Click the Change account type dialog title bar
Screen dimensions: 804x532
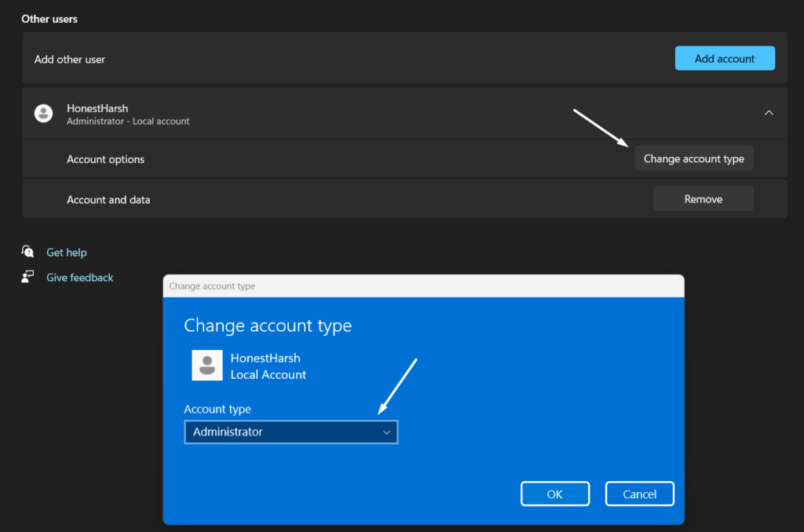pyautogui.click(x=422, y=286)
